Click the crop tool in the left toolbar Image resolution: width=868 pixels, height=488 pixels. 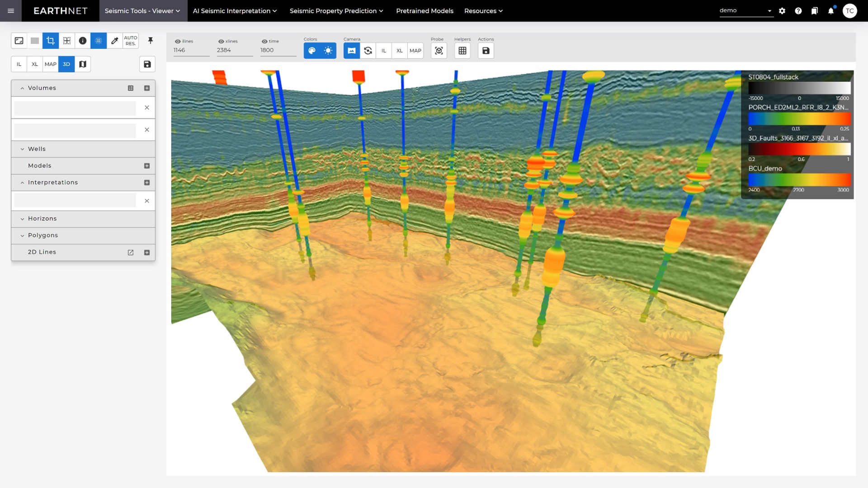coord(50,41)
